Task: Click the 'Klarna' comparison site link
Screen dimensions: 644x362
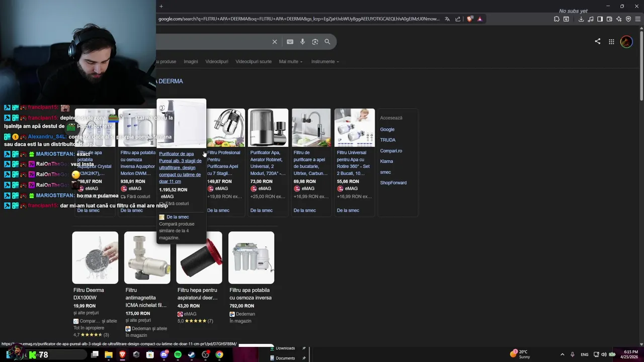Action: (x=386, y=161)
